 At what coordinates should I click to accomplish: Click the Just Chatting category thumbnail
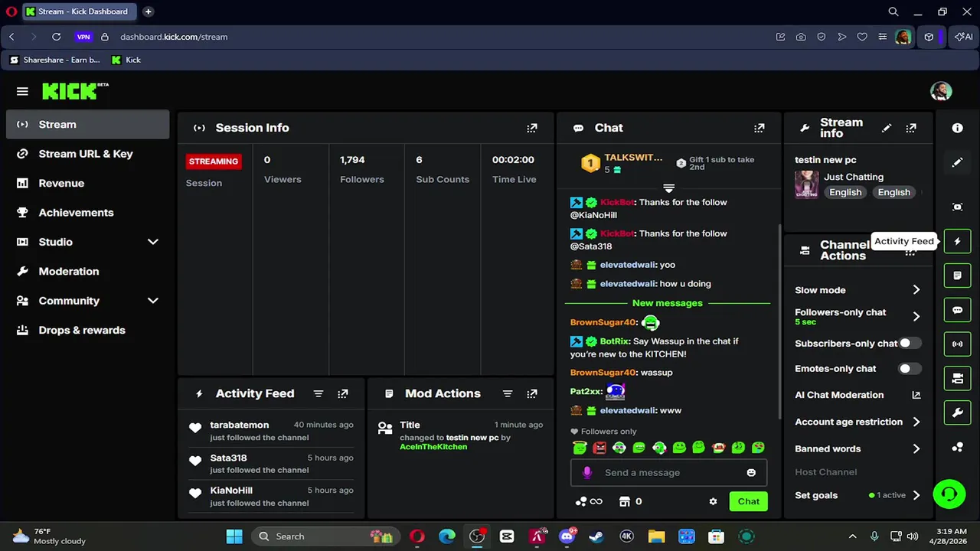(x=806, y=184)
